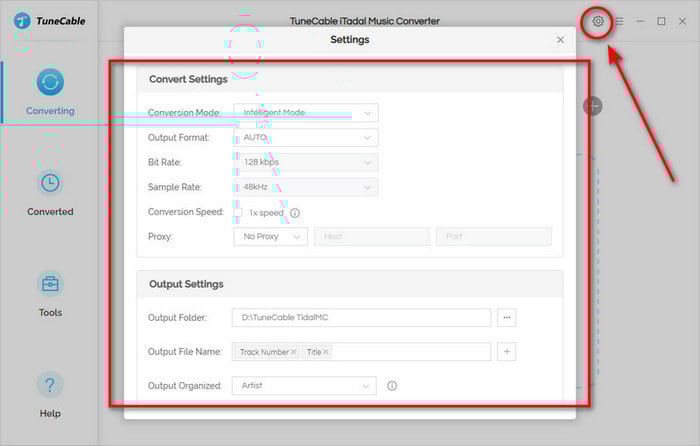
Task: Open the Converting section icon
Action: click(50, 82)
